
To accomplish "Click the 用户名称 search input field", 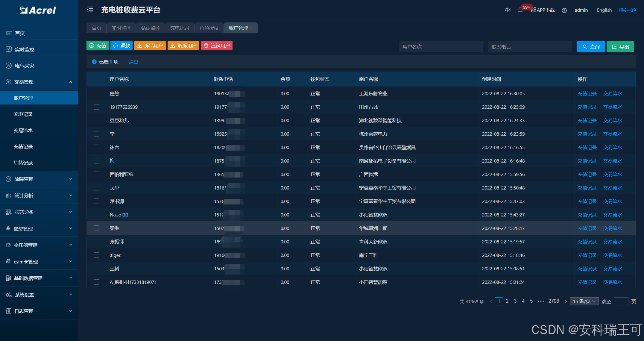I will 441,47.
